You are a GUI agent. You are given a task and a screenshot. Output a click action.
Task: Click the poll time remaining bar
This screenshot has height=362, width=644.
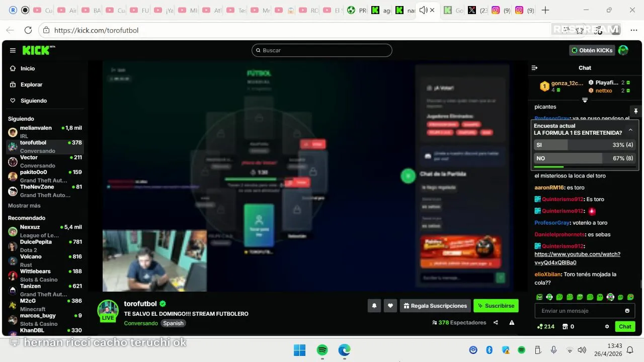coord(584,167)
